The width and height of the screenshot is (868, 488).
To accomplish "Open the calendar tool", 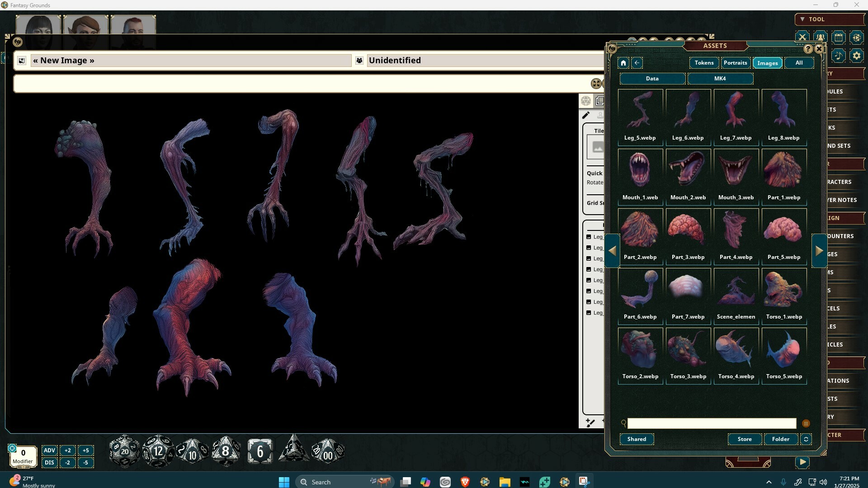I will pyautogui.click(x=839, y=38).
